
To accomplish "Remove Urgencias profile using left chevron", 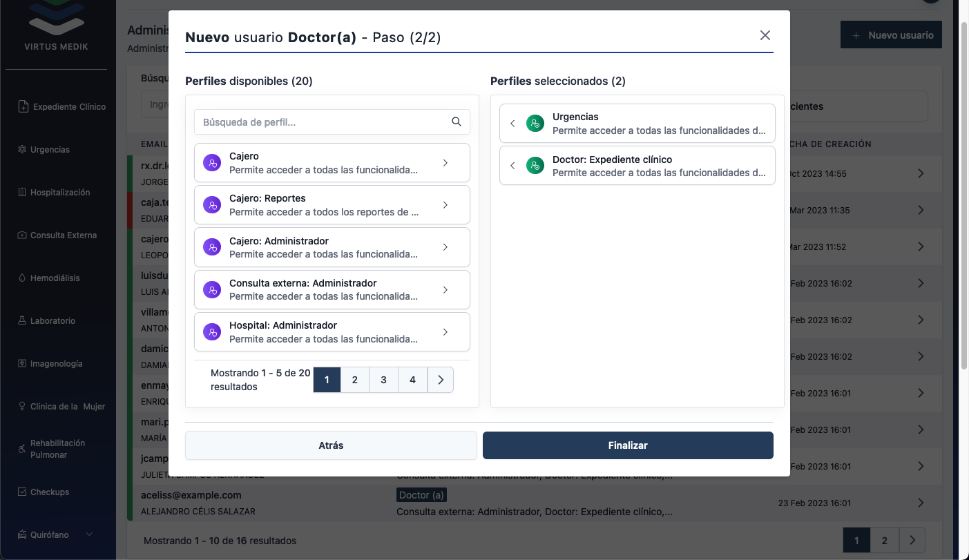I will (512, 124).
